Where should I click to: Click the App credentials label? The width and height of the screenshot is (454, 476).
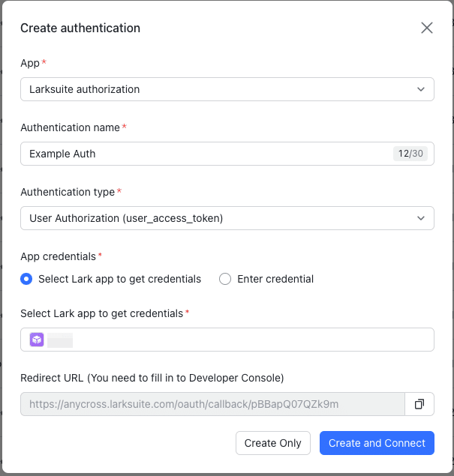(x=58, y=256)
